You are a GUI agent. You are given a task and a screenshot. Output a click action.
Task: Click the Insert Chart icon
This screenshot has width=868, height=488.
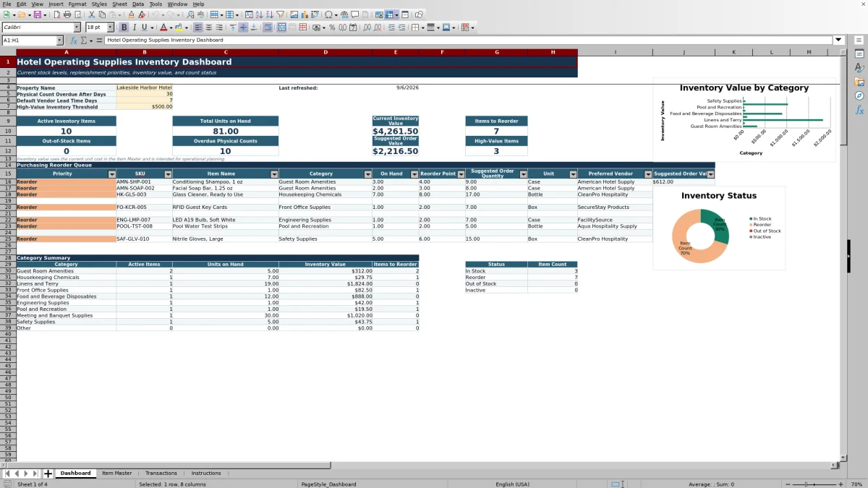[x=304, y=14]
